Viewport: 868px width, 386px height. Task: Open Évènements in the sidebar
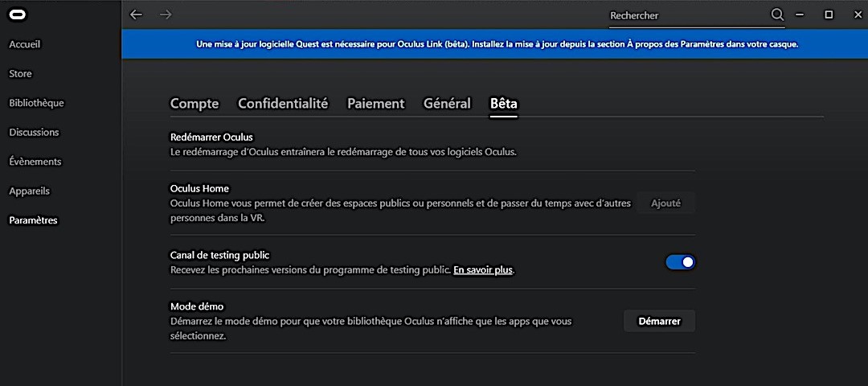tap(35, 162)
